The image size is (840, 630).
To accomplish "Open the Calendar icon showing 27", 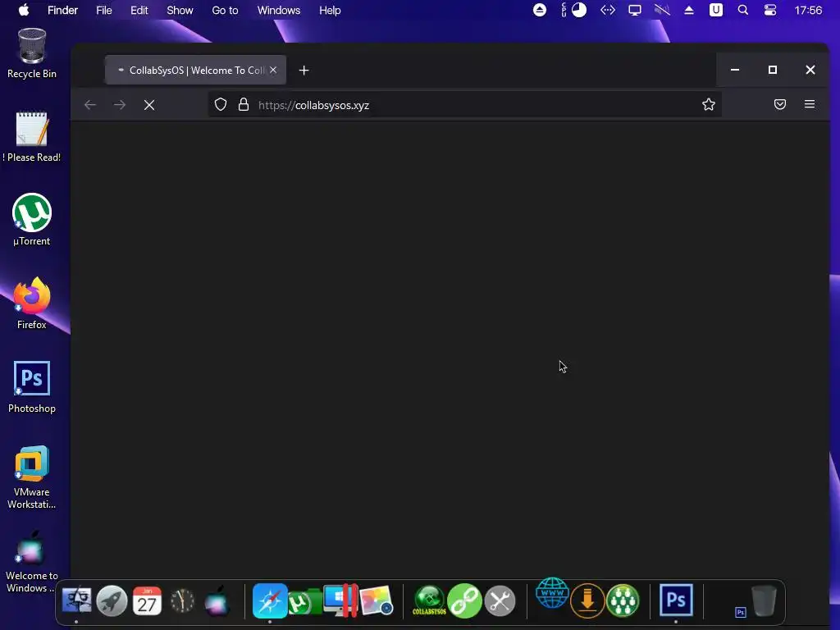I will (147, 600).
